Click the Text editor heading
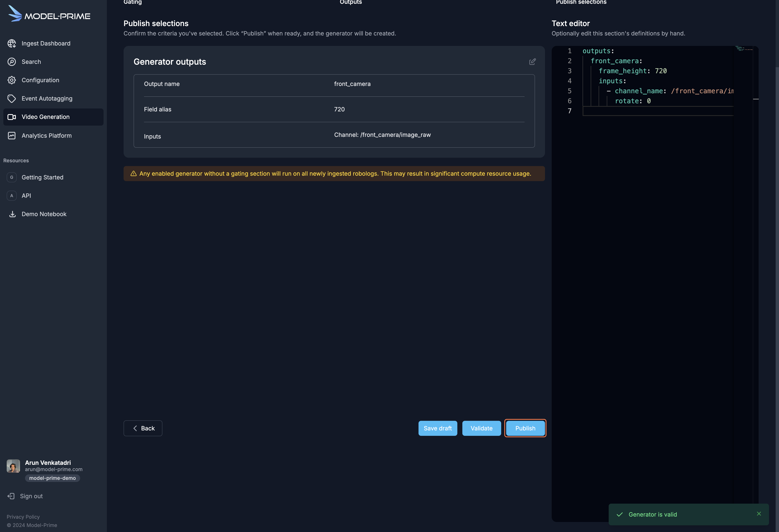Viewport: 779px width, 532px height. click(570, 23)
